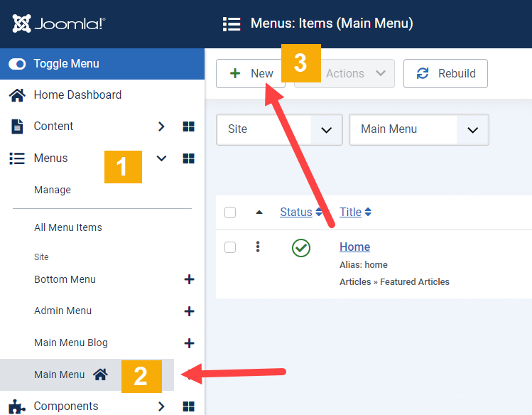Open Bottom Menu items

65,279
